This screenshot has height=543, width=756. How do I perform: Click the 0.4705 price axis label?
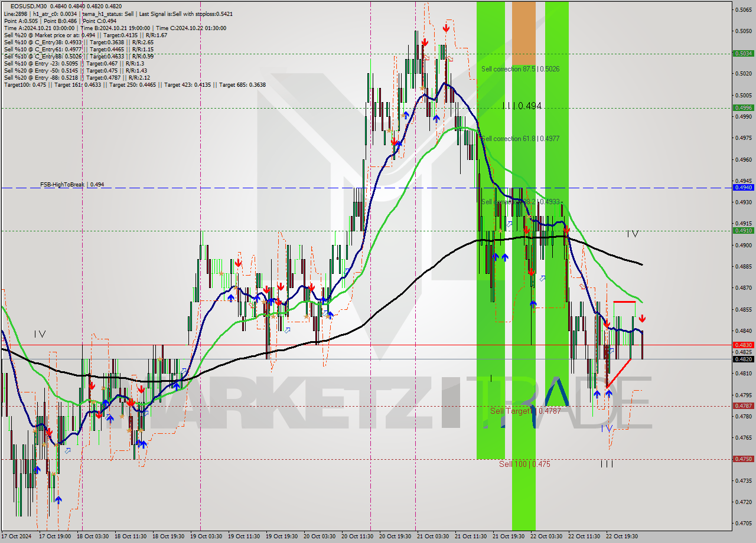pos(744,524)
